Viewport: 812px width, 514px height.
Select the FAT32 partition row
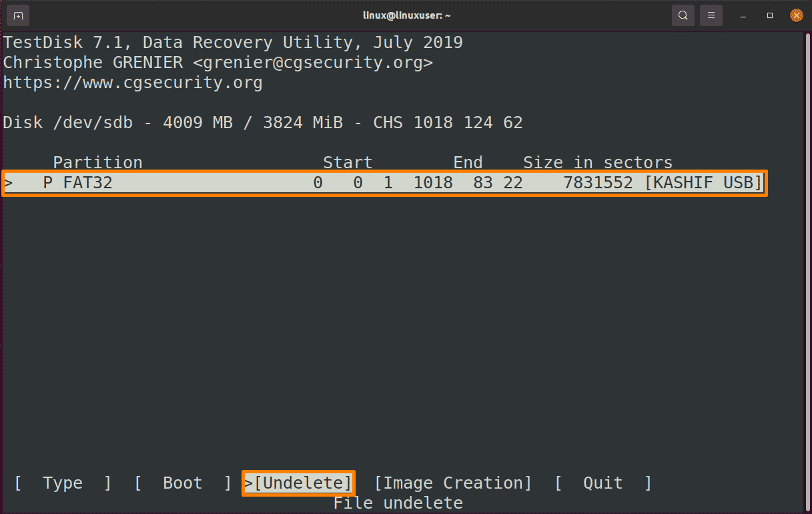(384, 182)
